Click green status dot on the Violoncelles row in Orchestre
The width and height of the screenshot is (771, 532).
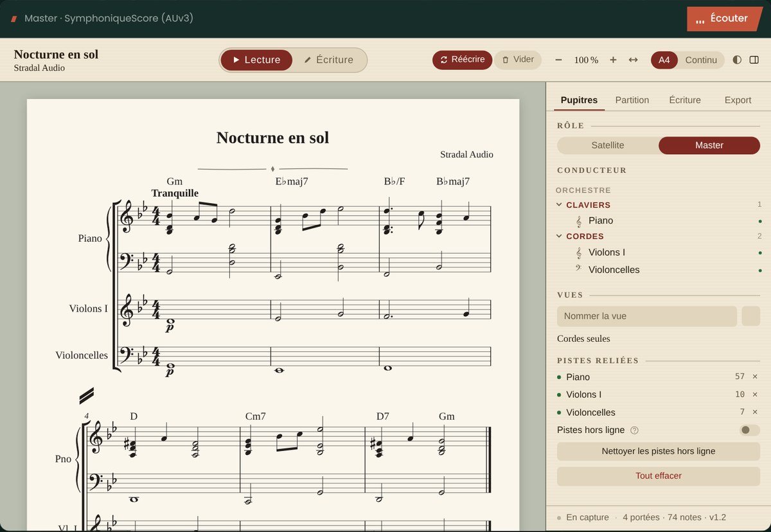[760, 270]
